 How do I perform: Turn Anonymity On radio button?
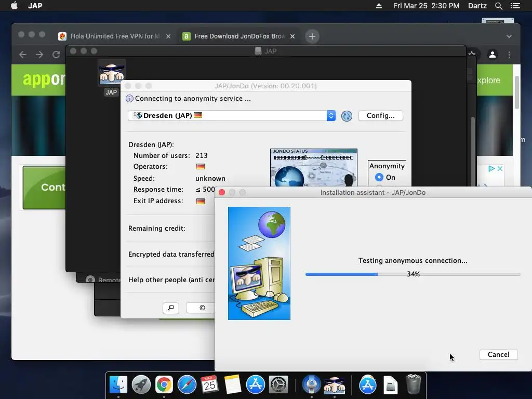(379, 177)
